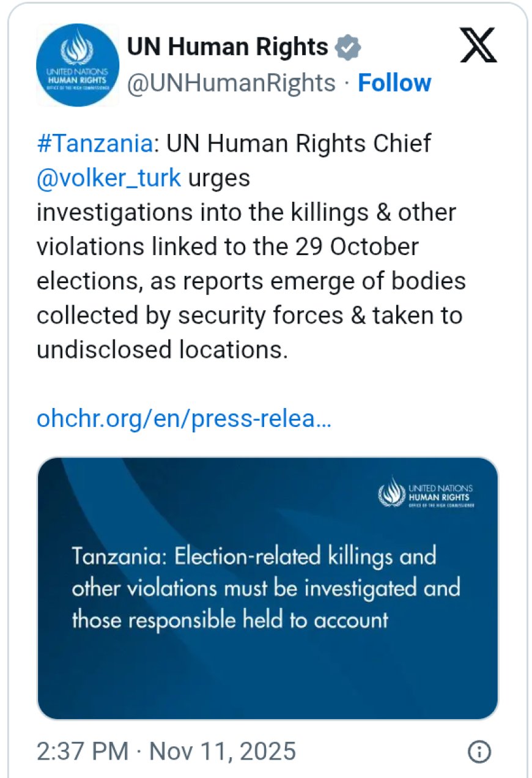532x778 pixels.
Task: Click the Nov 11, 2025 post date
Action: pyautogui.click(x=223, y=751)
